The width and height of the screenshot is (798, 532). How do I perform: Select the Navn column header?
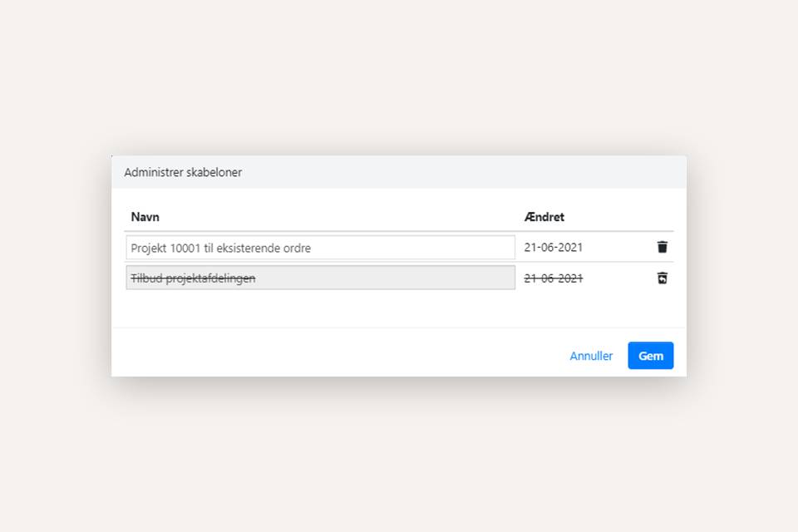(x=145, y=217)
